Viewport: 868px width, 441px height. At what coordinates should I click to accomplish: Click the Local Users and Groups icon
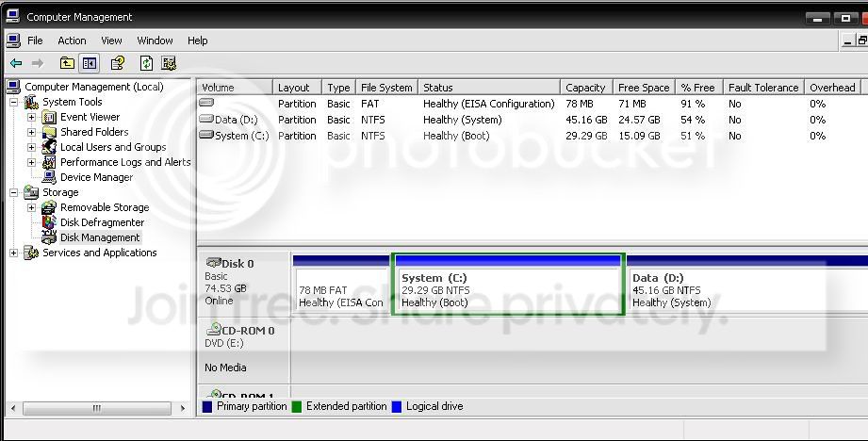click(49, 147)
